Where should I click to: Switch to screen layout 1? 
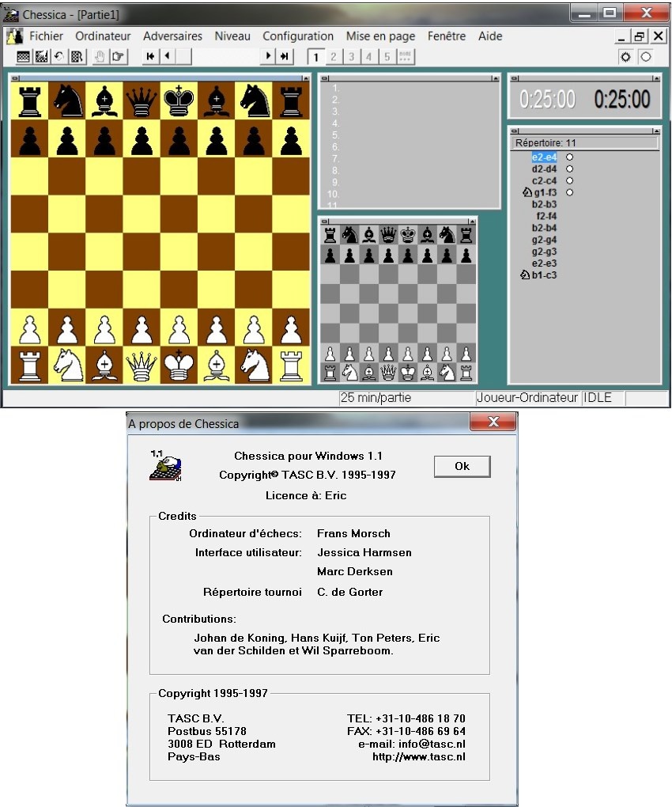pyautogui.click(x=315, y=57)
